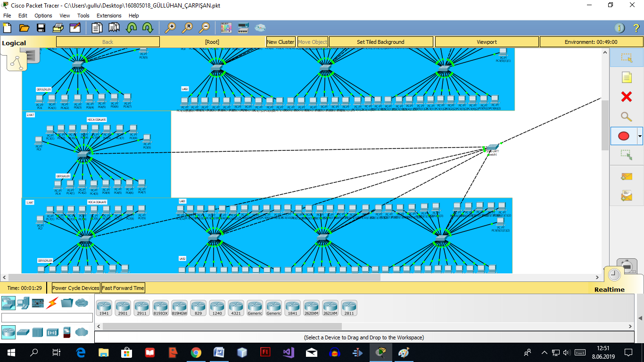This screenshot has height=362, width=644.
Task: Select the Connections lightning bolt category
Action: click(x=52, y=303)
